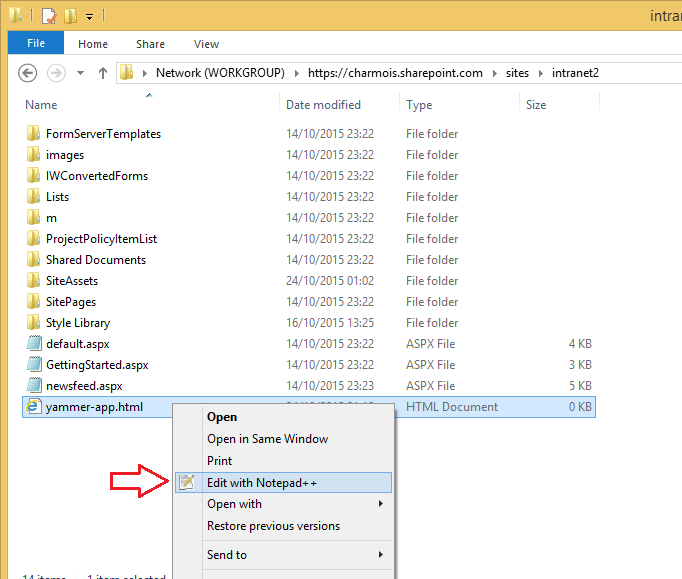Go back using the Back arrow button
Viewport: 682px width, 579px height.
point(27,73)
